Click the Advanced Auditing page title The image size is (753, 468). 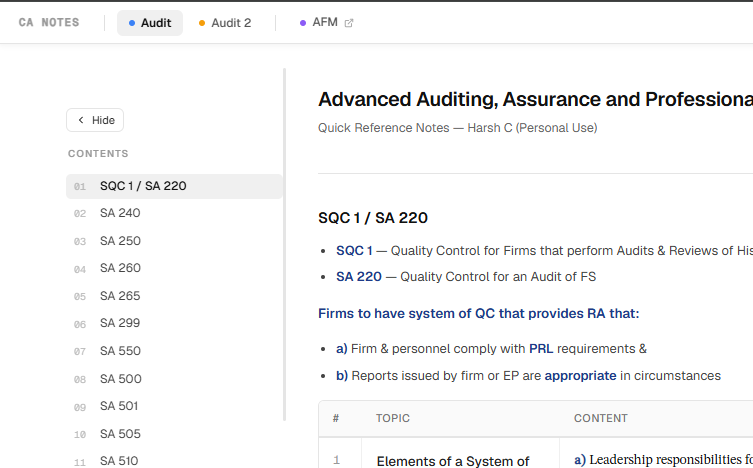pyautogui.click(x=535, y=100)
